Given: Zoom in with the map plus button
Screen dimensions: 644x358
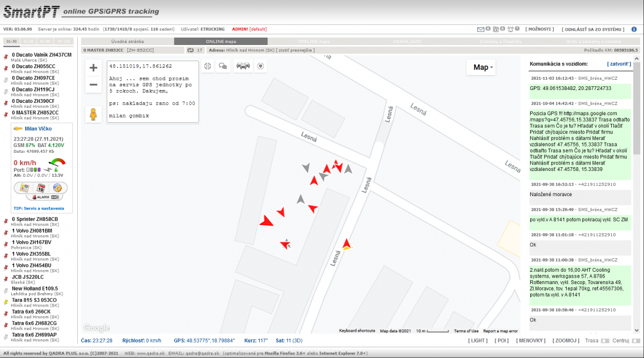Looking at the screenshot, I should pos(93,68).
